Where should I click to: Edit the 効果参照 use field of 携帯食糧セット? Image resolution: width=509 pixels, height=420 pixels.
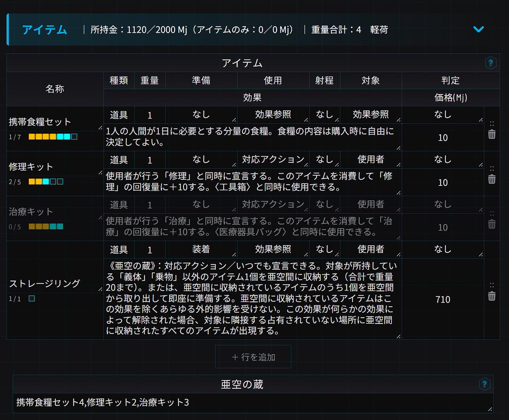tap(273, 115)
